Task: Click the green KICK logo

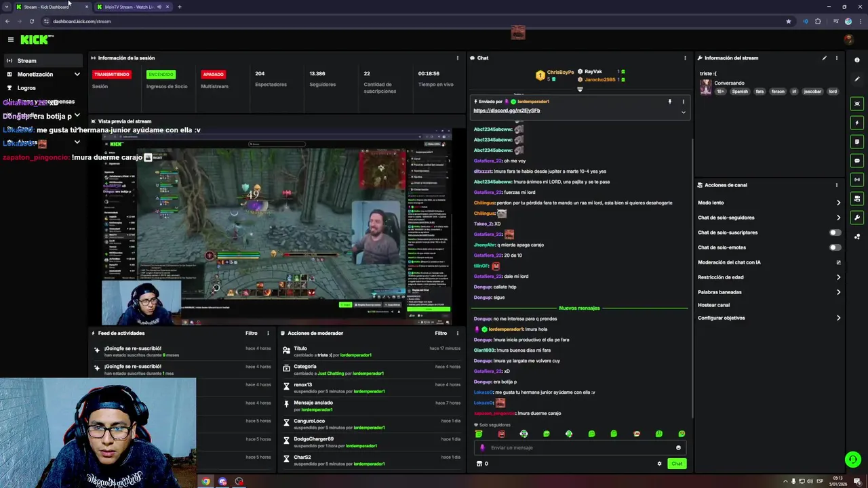Action: point(34,40)
